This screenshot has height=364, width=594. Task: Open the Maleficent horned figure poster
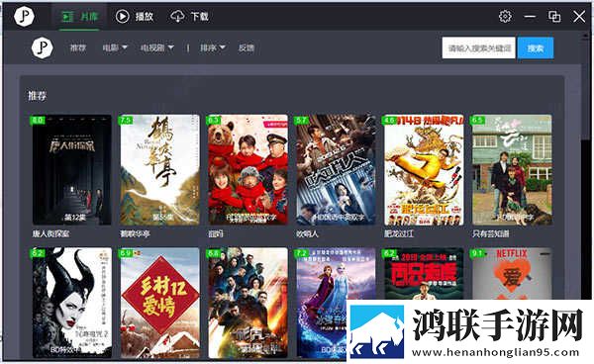pyautogui.click(x=71, y=303)
